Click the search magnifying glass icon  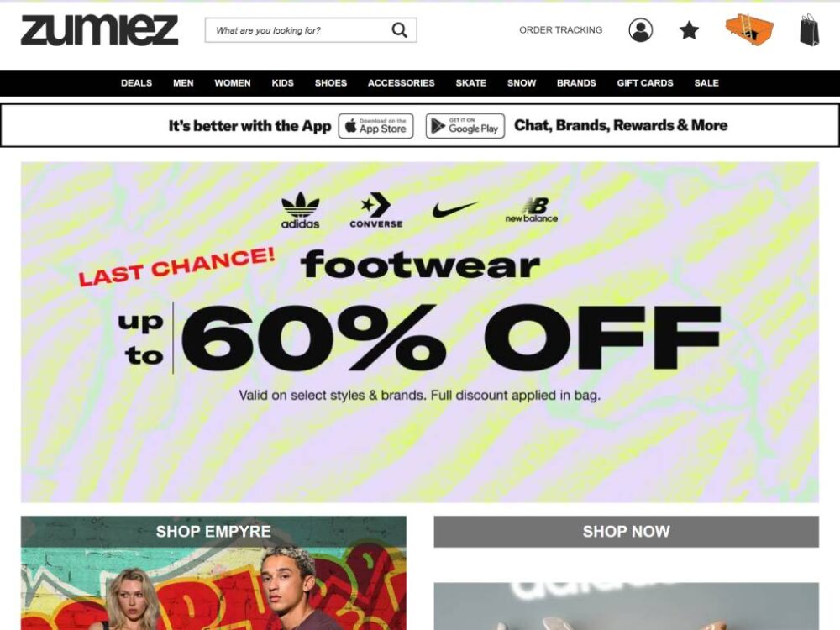click(x=399, y=30)
